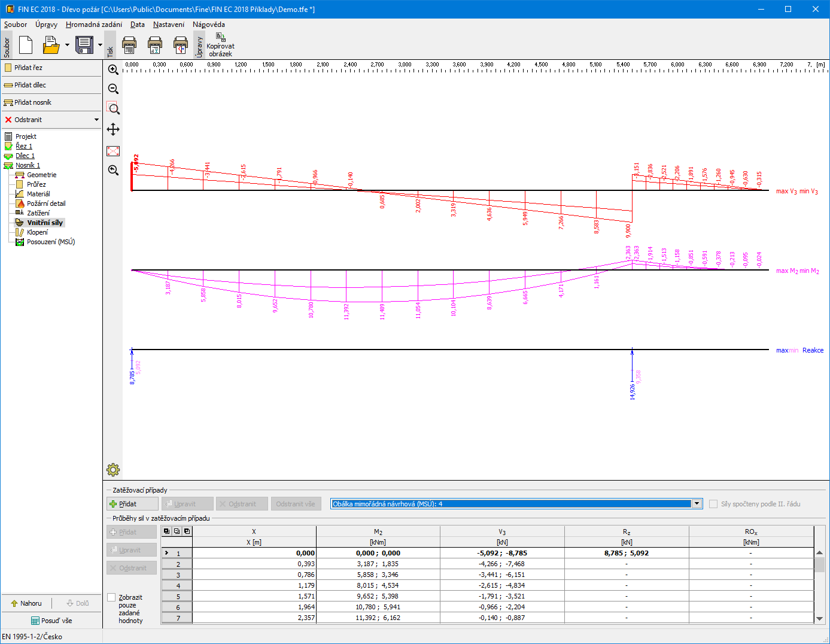Click second table selection icon in grid header
The image size is (830, 644).
tap(177, 531)
